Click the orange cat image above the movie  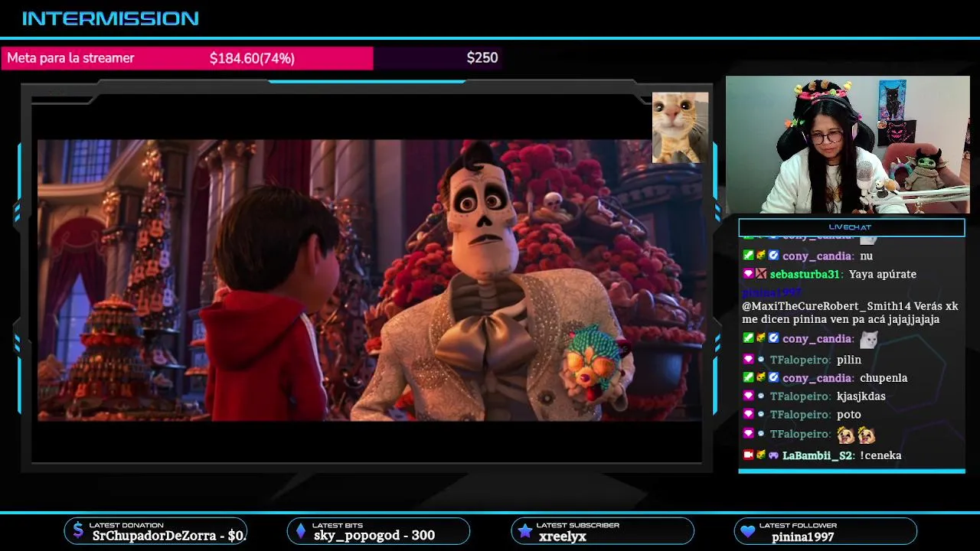(680, 128)
